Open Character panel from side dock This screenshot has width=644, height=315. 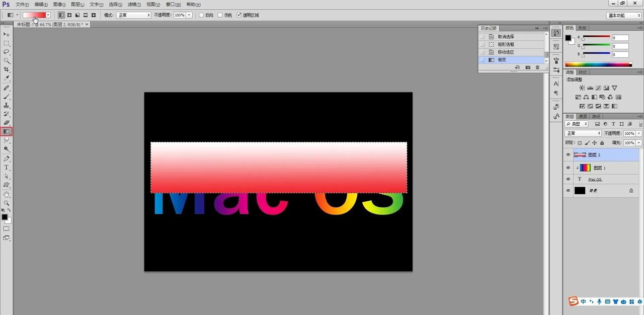(556, 84)
